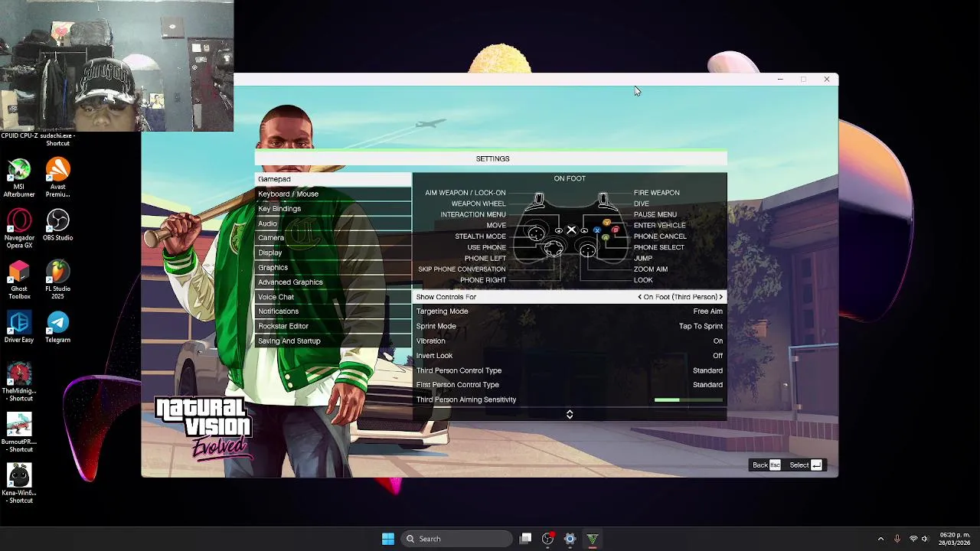The width and height of the screenshot is (980, 551).
Task: Click the AIM WEAPON / LOCK-ON label
Action: (x=465, y=193)
